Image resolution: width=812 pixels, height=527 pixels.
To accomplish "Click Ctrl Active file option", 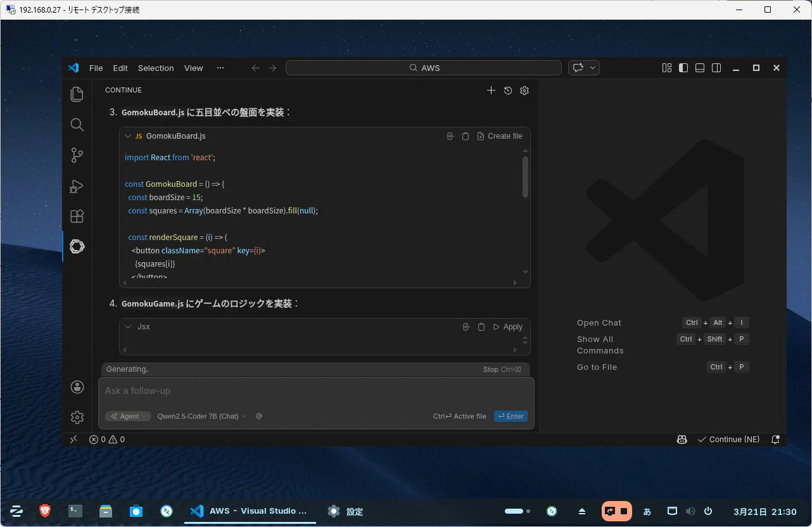I will click(x=460, y=416).
